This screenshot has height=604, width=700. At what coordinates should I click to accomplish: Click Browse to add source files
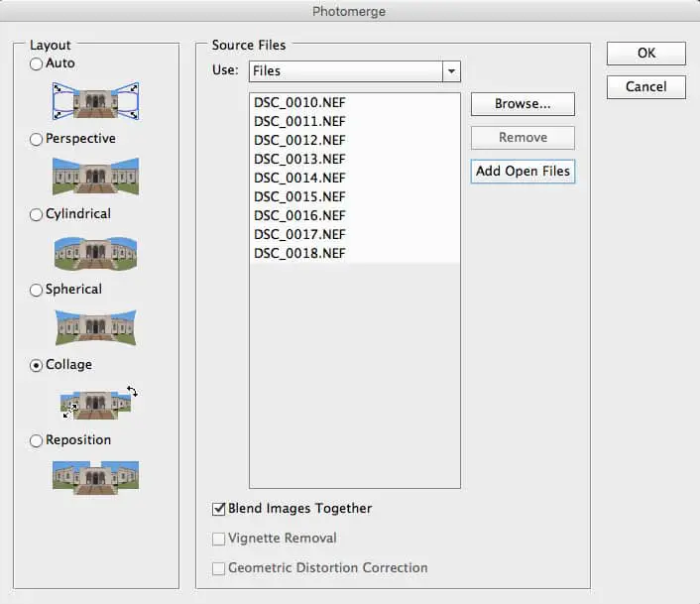[x=523, y=104]
